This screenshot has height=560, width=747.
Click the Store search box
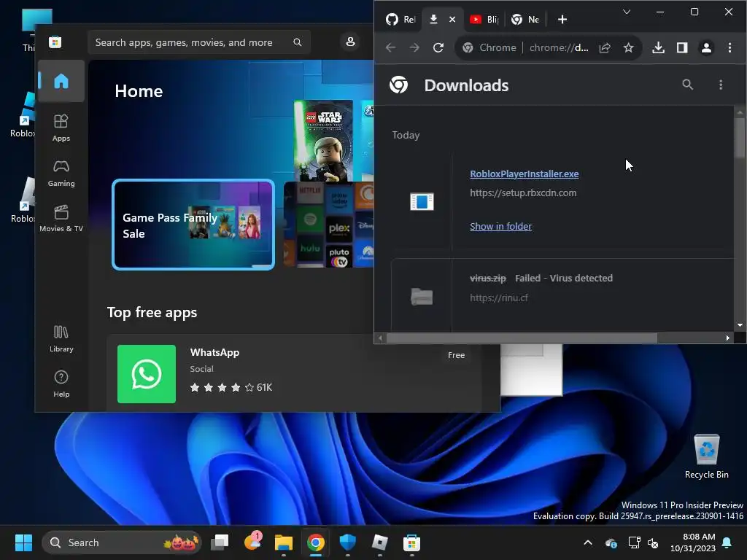point(199,42)
